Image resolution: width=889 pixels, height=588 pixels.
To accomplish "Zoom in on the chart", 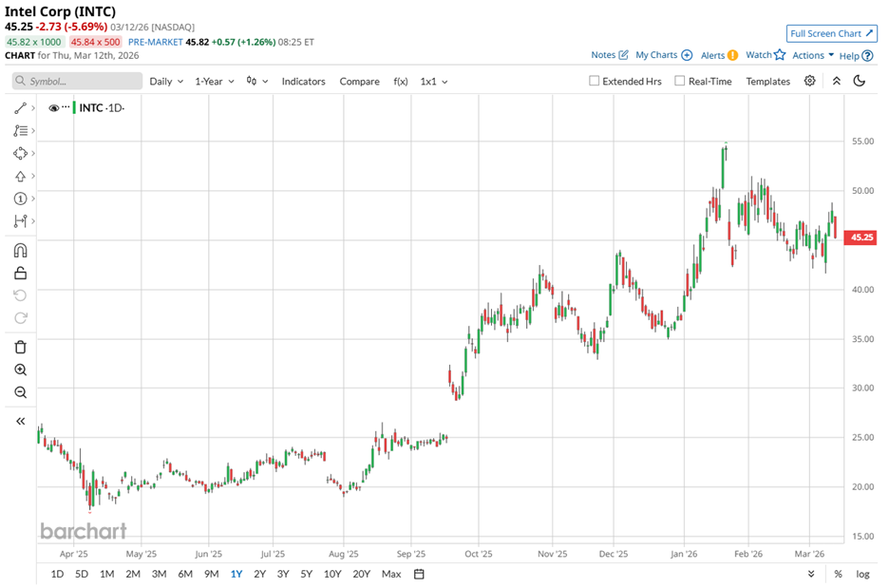I will 20,370.
